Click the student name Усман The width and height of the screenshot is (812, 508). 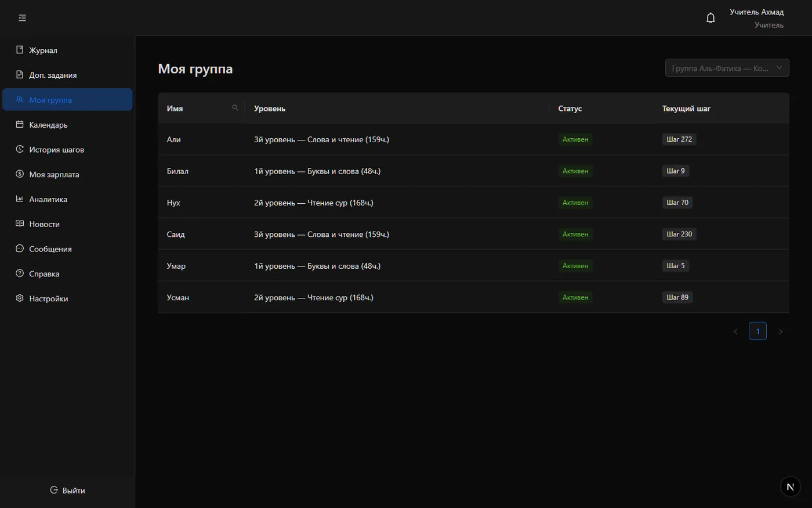178,298
